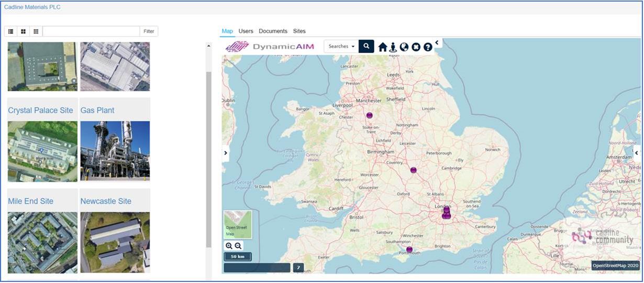
Task: Open the Searches dropdown
Action: [x=341, y=46]
